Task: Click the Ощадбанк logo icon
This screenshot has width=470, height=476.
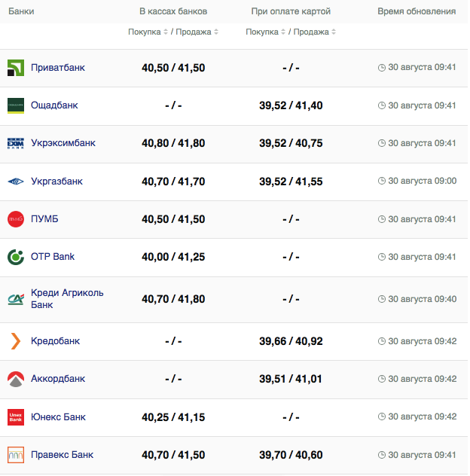Action: coord(16,105)
